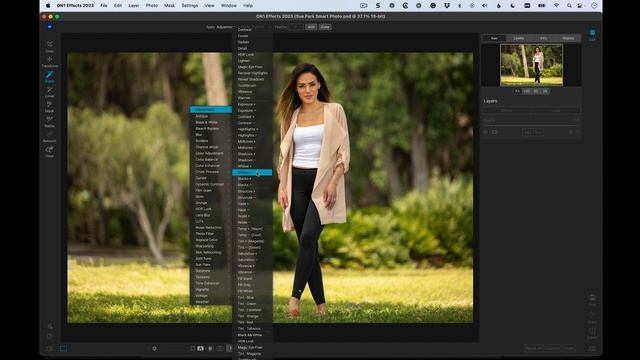Switch to the Nav tab
640x360 pixels.
[x=494, y=38]
